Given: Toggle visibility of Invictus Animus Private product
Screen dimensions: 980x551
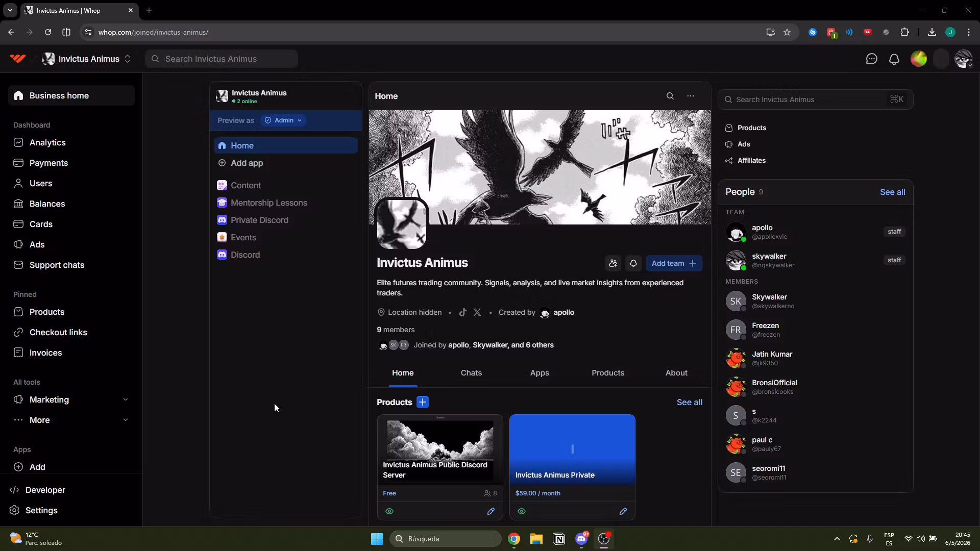Looking at the screenshot, I should click(x=521, y=511).
